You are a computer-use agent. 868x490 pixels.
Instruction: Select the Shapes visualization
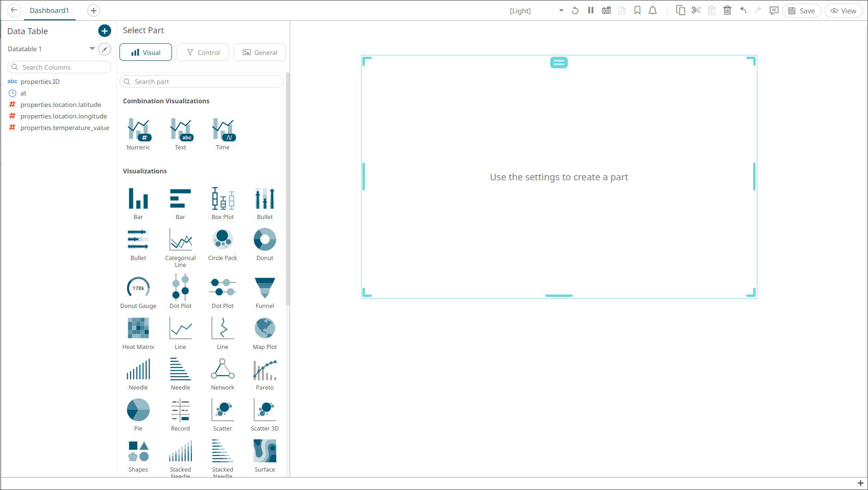138,456
